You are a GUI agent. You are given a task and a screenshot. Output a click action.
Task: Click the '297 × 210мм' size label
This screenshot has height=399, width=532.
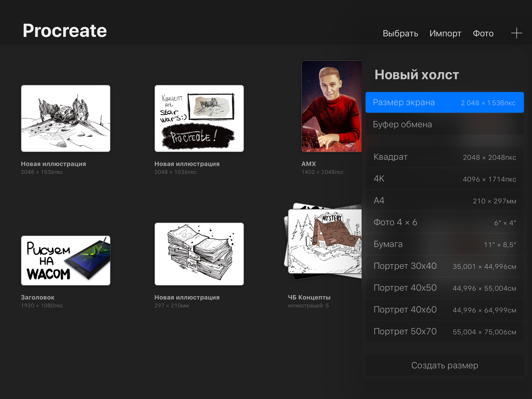click(x=172, y=305)
